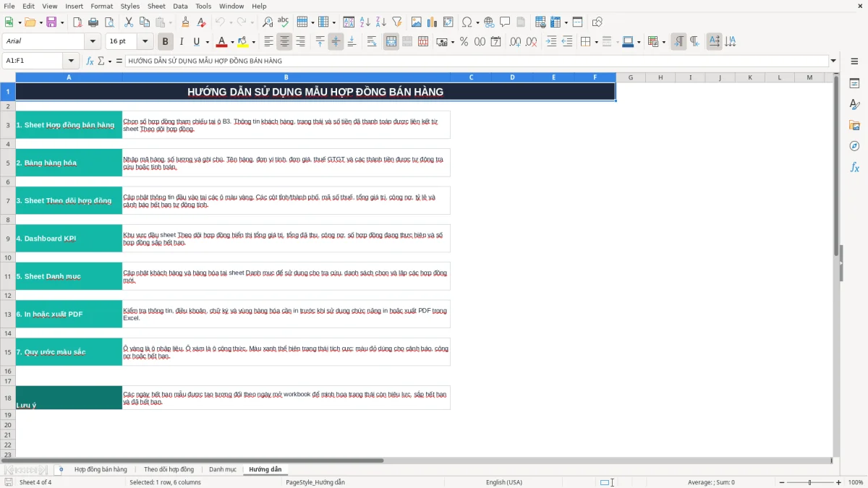This screenshot has width=868, height=488.
Task: Set alignment to left
Action: (268, 42)
